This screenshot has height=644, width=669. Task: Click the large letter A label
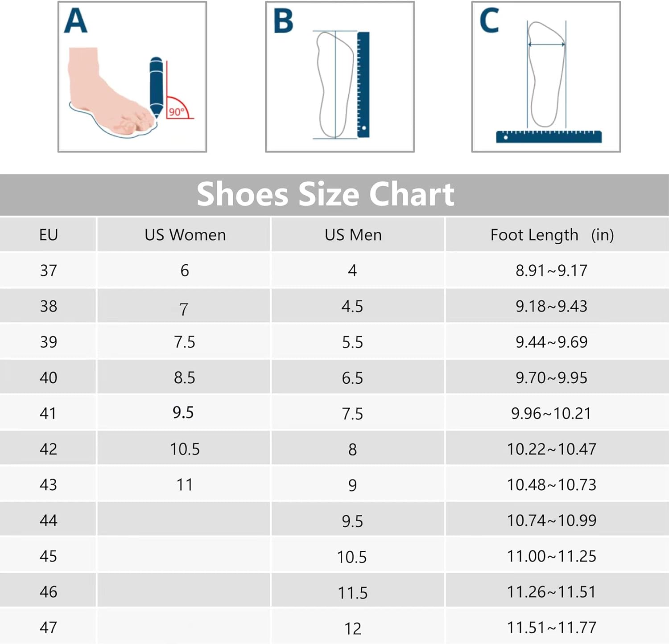pos(75,21)
